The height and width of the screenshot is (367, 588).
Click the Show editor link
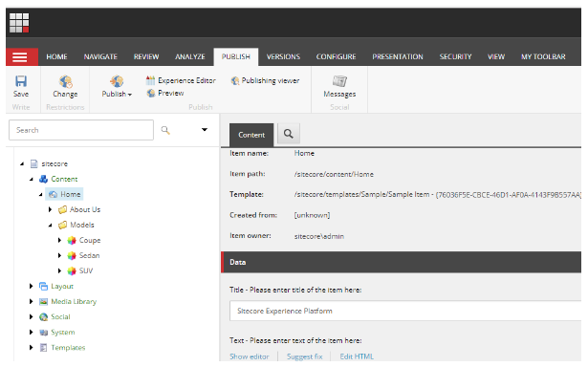point(250,356)
